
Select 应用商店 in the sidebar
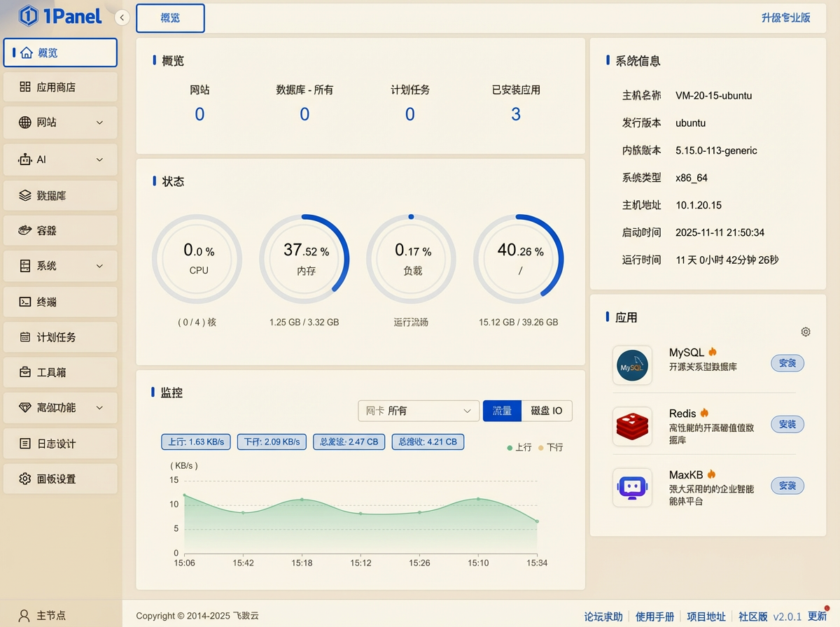(60, 87)
